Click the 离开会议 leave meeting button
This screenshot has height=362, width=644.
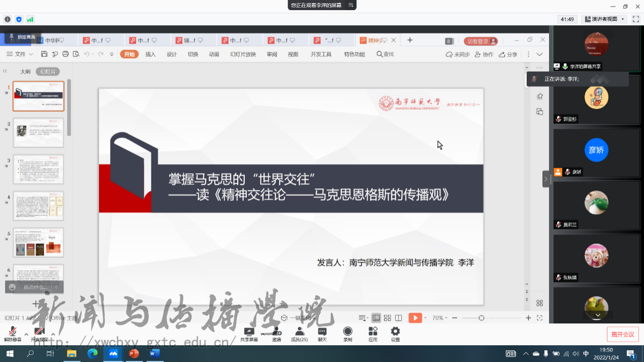point(623,334)
